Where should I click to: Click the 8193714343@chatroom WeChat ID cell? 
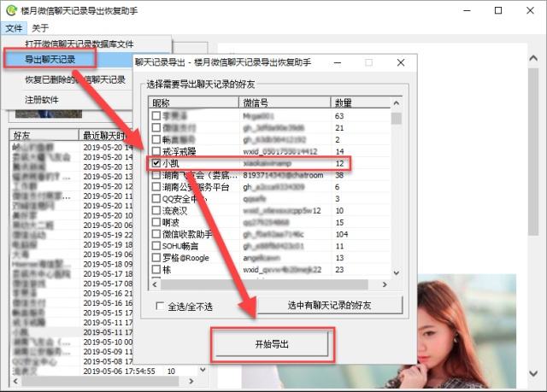(283, 175)
